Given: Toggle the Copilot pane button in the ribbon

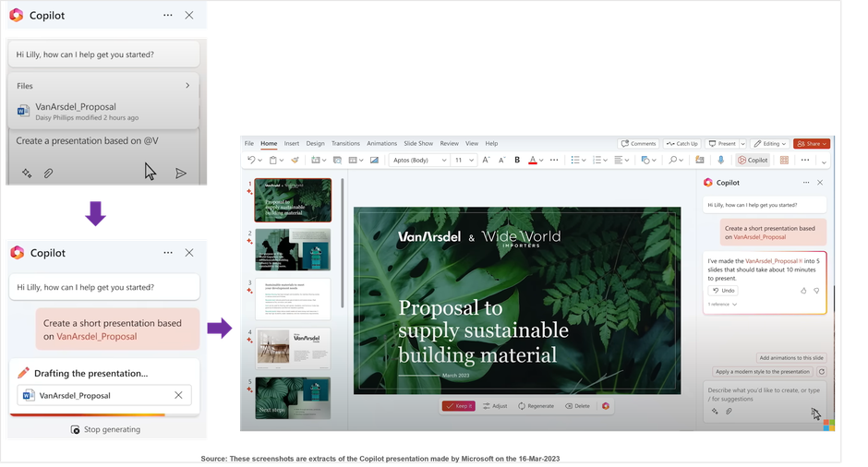Looking at the screenshot, I should point(753,160).
